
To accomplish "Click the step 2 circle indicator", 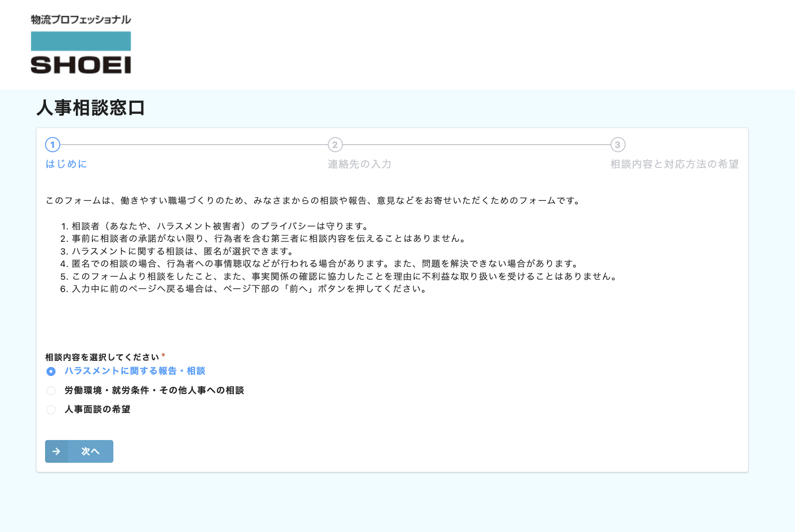I will click(x=335, y=145).
